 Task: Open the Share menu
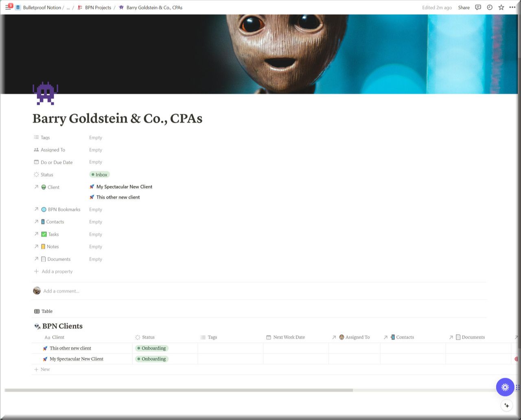coord(464,7)
